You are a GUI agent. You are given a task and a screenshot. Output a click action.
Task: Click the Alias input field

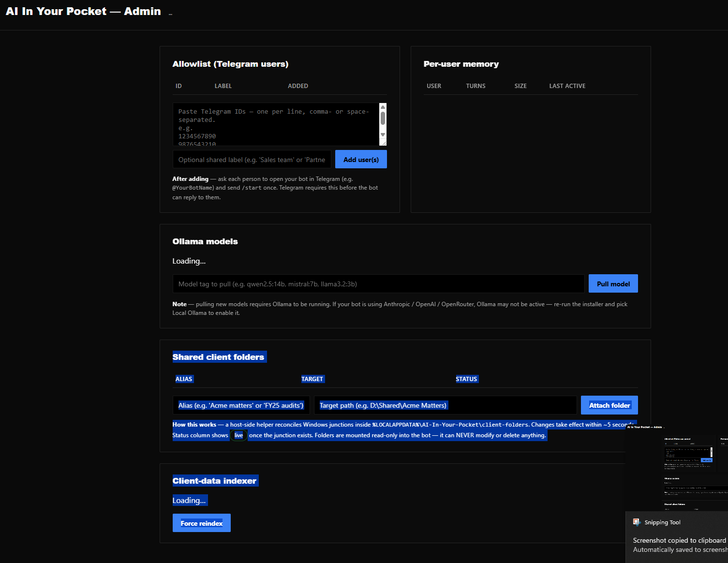click(241, 405)
